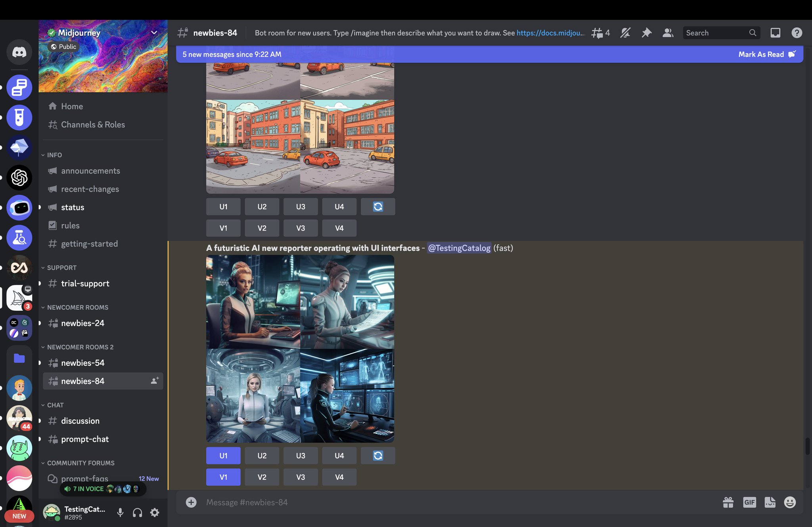Open the gift Nitro icon
This screenshot has width=812, height=527.
728,502
